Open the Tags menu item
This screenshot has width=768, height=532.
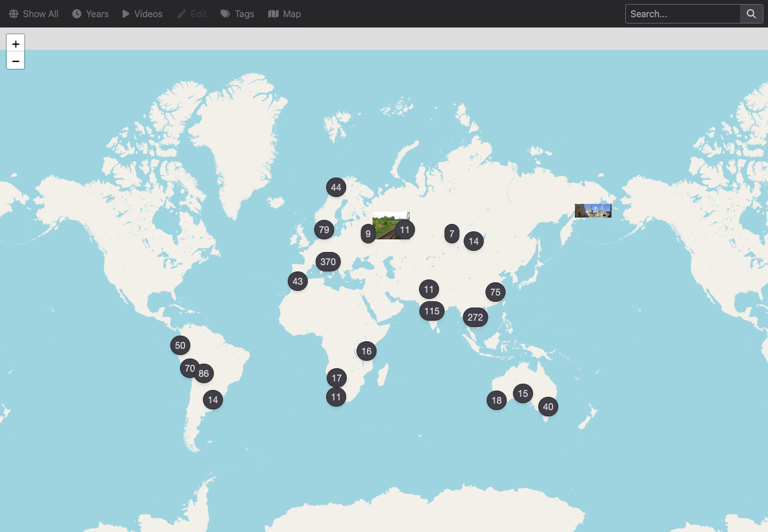(x=237, y=14)
